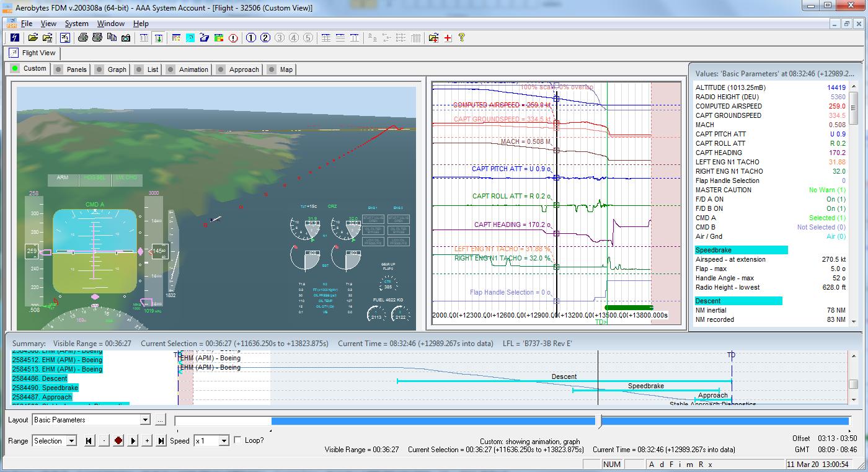Click the CAPT HEADING value row

[x=770, y=153]
